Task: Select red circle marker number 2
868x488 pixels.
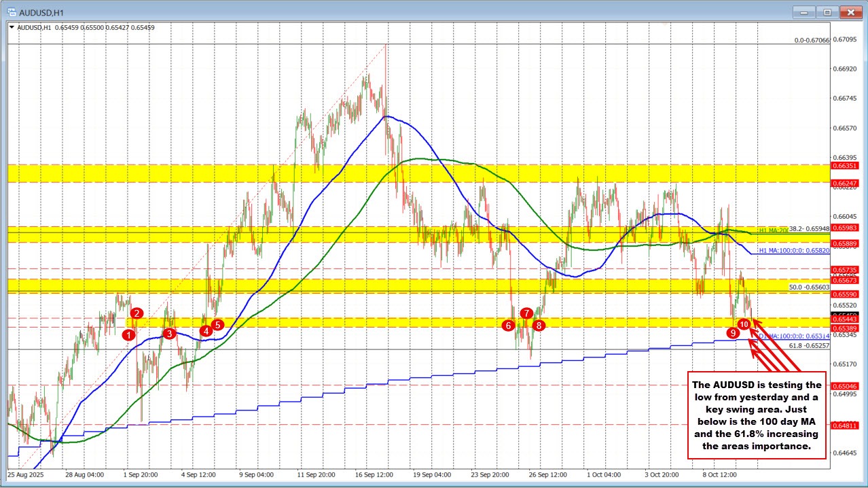Action: [x=137, y=313]
